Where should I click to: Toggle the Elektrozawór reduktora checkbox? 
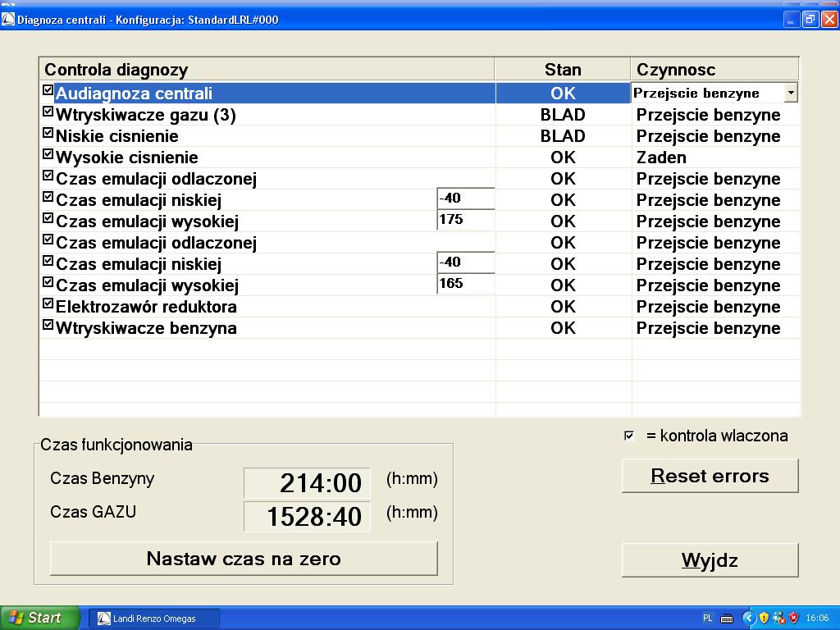coord(48,304)
